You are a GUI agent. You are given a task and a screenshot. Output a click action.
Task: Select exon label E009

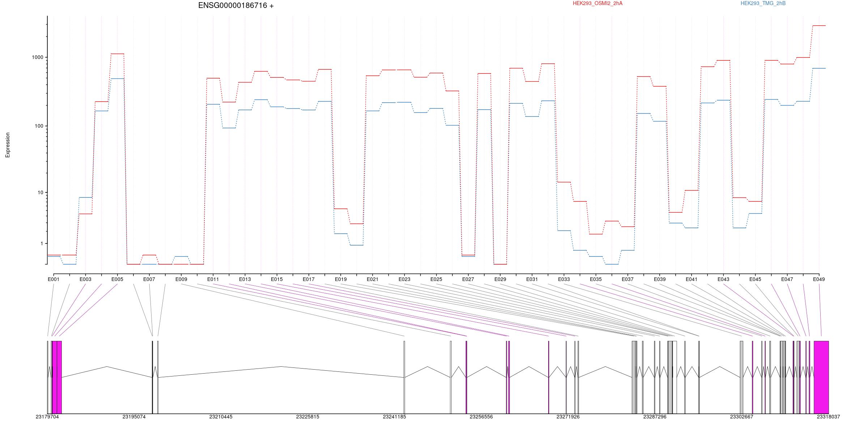click(x=181, y=279)
